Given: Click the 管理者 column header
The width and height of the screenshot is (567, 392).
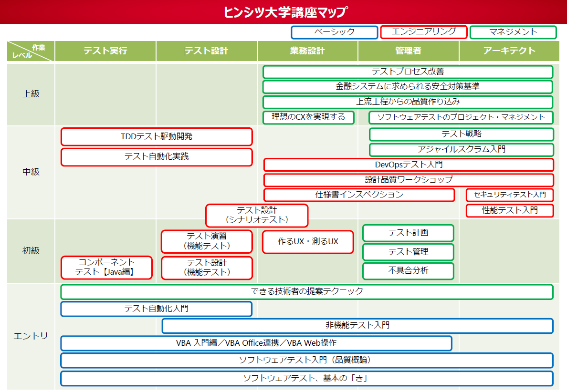Looking at the screenshot, I should [408, 51].
